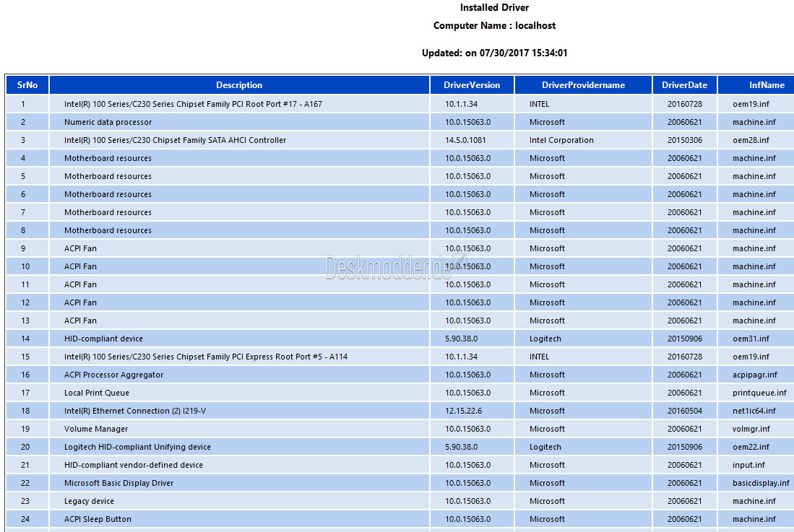The width and height of the screenshot is (794, 532).
Task: Click the printqueue.inf file name
Action: 759,393
